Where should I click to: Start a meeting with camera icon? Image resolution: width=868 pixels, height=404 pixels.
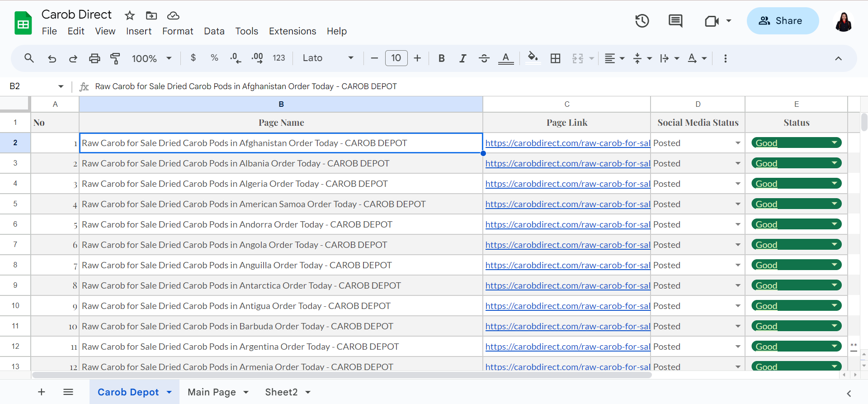tap(712, 21)
